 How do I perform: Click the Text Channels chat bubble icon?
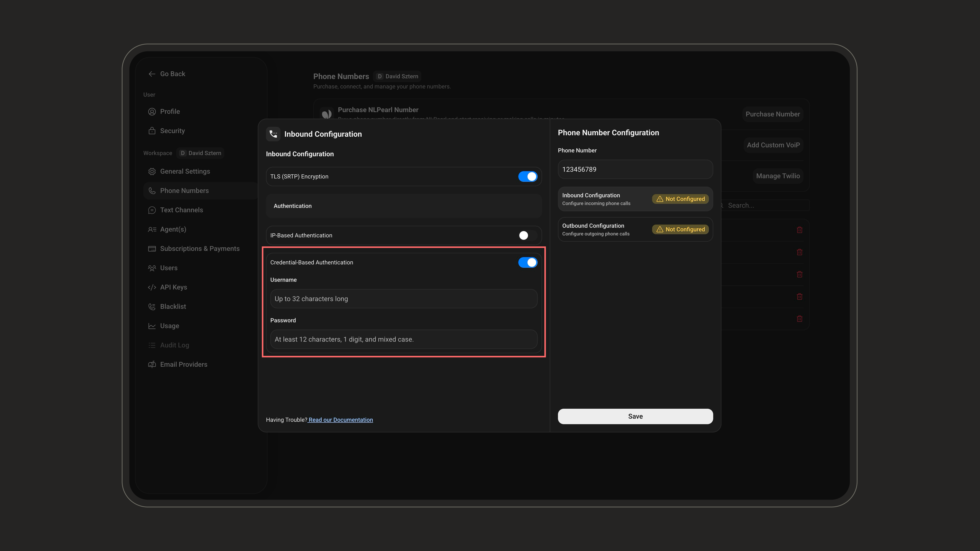pyautogui.click(x=152, y=210)
